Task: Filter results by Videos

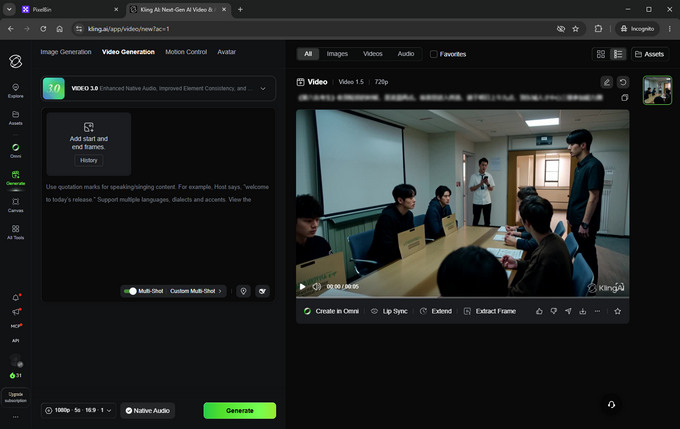Action: (373, 54)
